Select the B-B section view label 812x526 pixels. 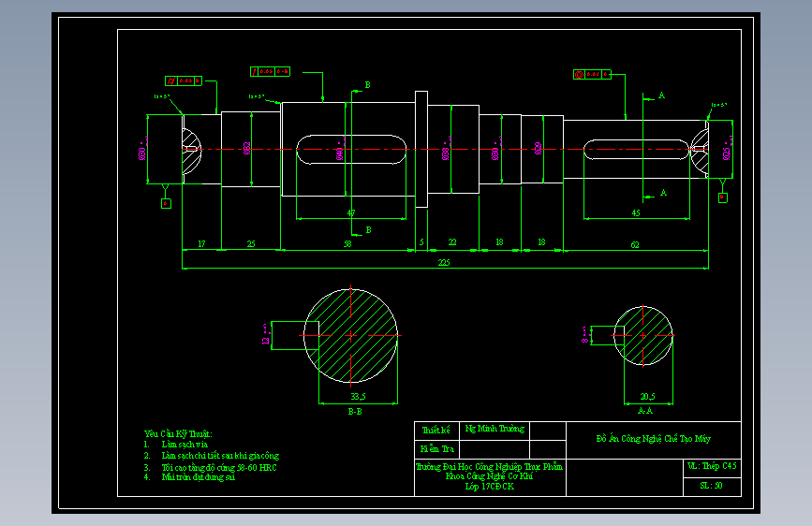(355, 412)
